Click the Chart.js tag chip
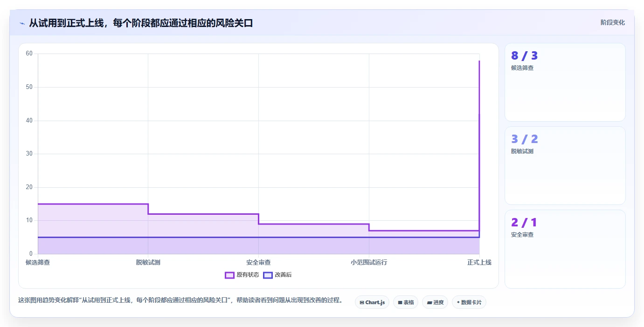Viewport: 644px width, 327px height. pos(372,302)
